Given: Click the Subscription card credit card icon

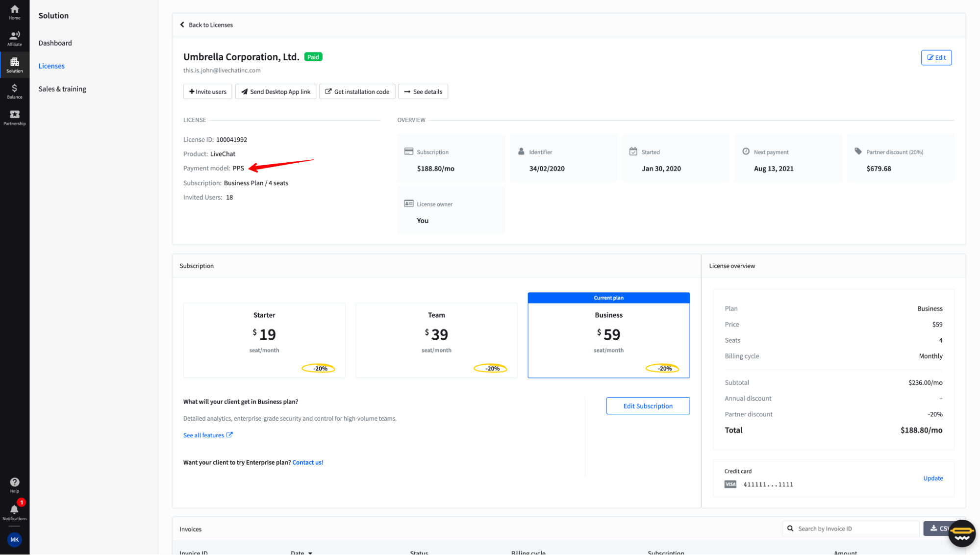Looking at the screenshot, I should tap(408, 151).
